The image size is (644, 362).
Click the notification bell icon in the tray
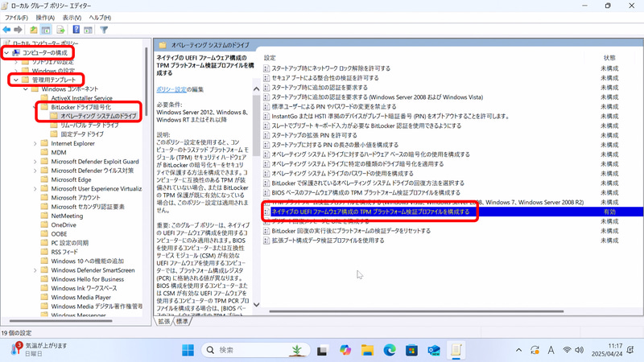point(630,350)
